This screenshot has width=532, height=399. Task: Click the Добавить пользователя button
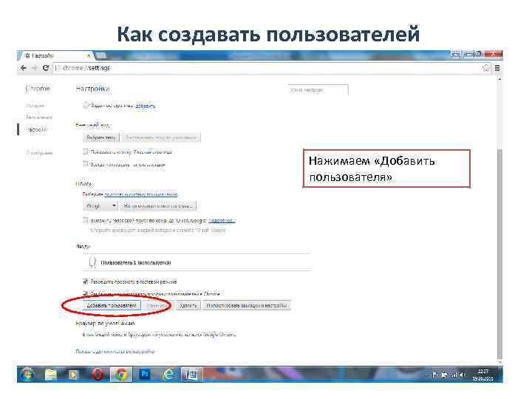click(112, 305)
